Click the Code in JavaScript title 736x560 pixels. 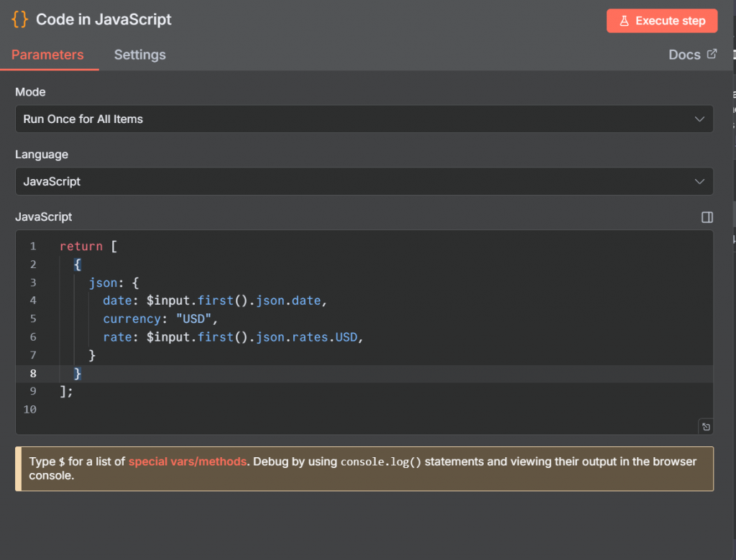click(x=103, y=19)
